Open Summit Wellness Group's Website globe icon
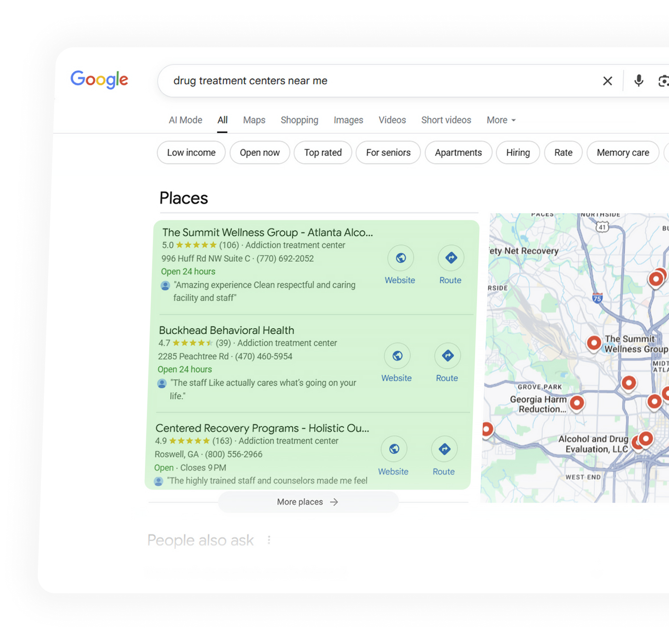The width and height of the screenshot is (669, 644). 400,258
